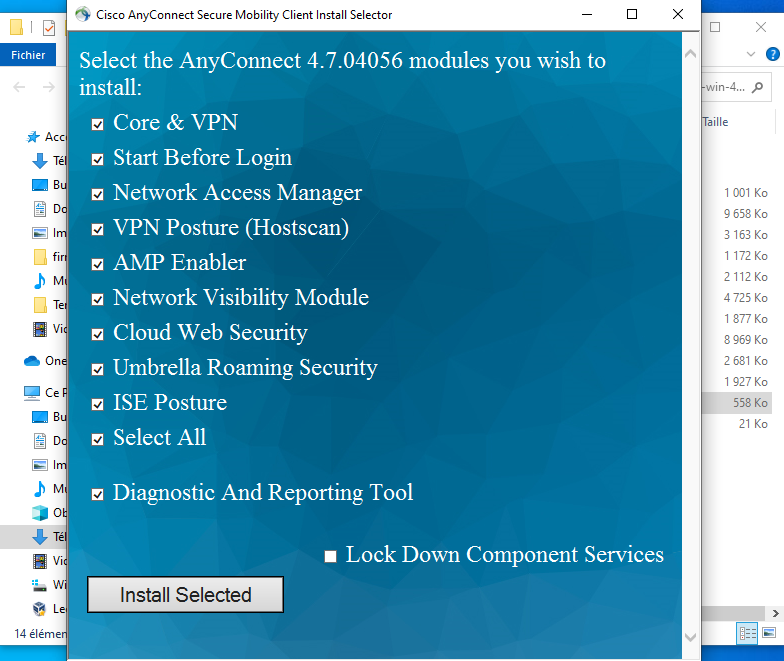Select the file sized 558 Ko
The image size is (784, 661).
(749, 402)
